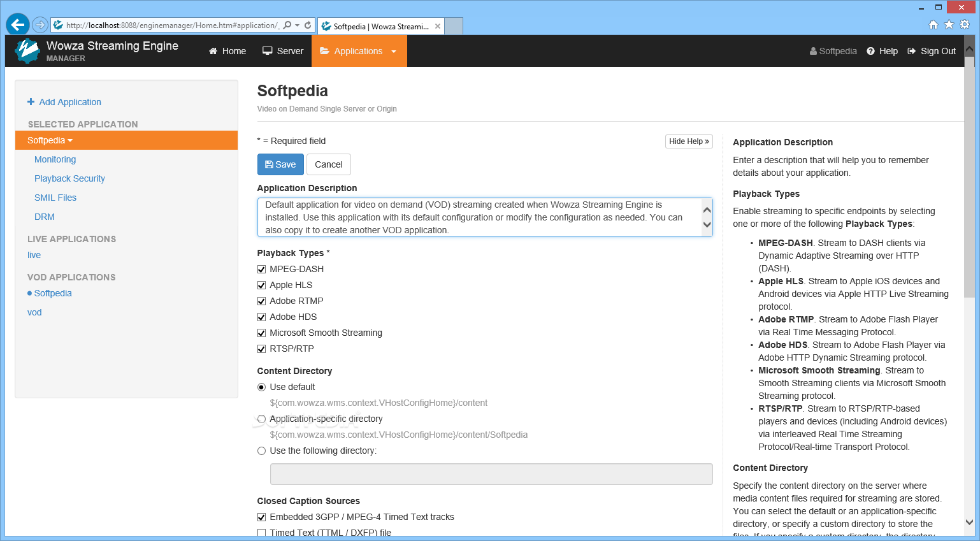
Task: Select the vod application
Action: point(34,312)
